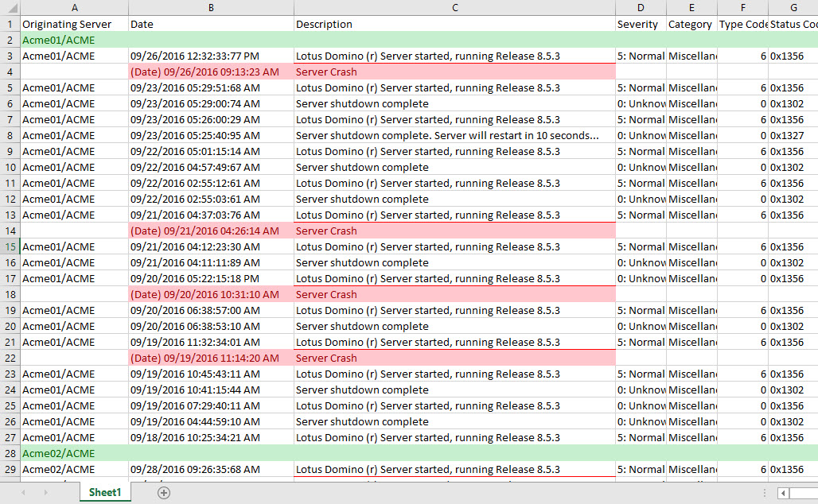Click date 09/19/2016 07:29:40:11 AM
818x504 pixels.
point(211,406)
